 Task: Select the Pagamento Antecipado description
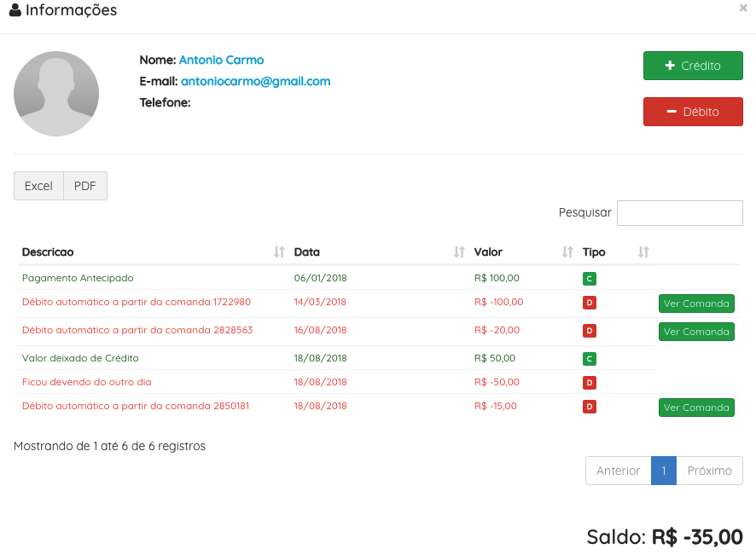tap(78, 278)
